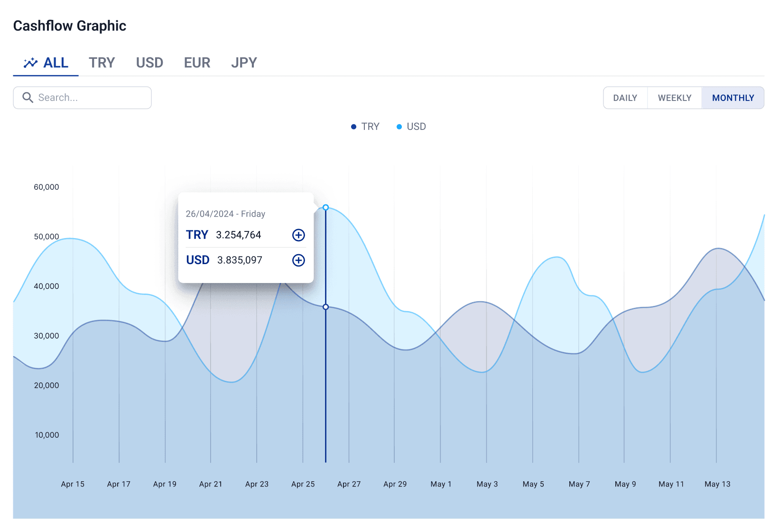Expand USD details with plus icon

coord(298,260)
